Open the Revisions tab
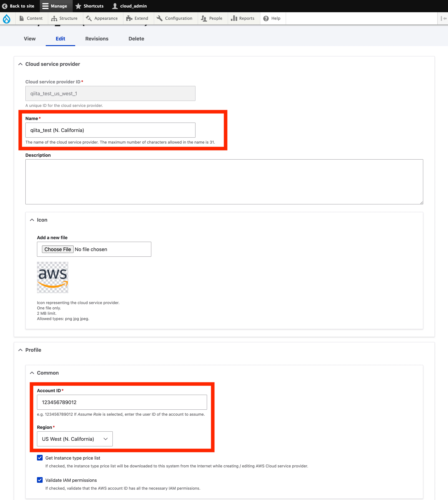 [97, 39]
